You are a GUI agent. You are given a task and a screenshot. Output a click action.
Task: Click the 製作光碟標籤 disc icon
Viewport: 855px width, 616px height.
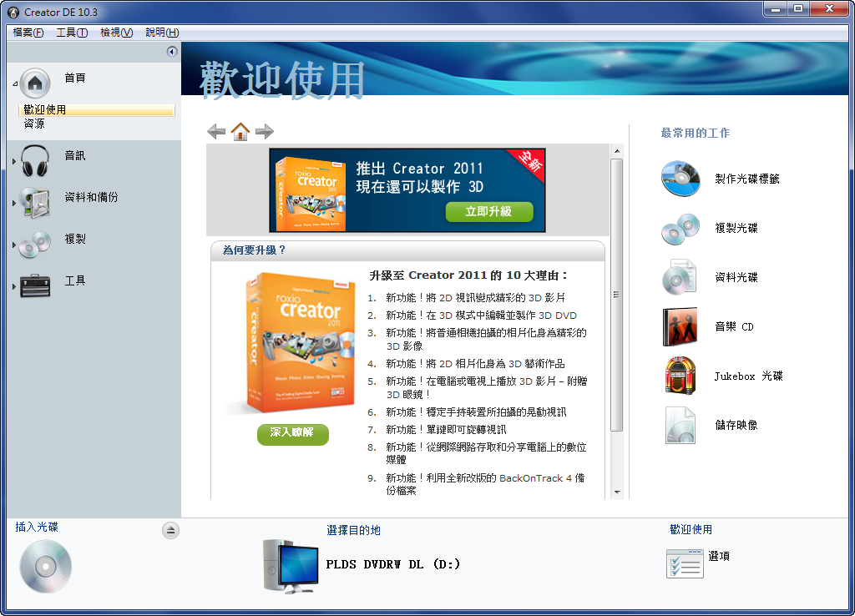pyautogui.click(x=680, y=179)
